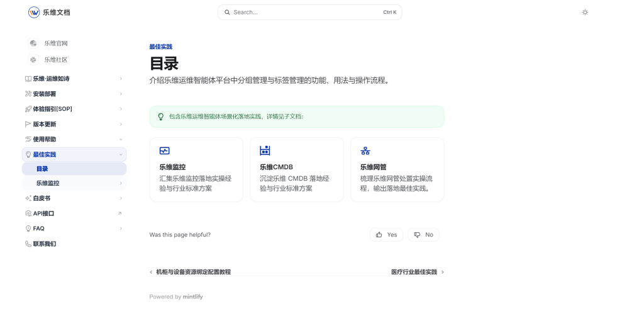The image size is (644, 326).
Task: Click Ctrl K shortcut hint in search
Action: click(x=390, y=13)
